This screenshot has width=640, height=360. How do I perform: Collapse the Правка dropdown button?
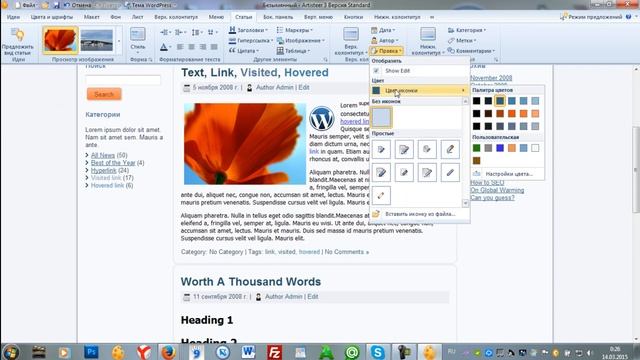[x=387, y=51]
